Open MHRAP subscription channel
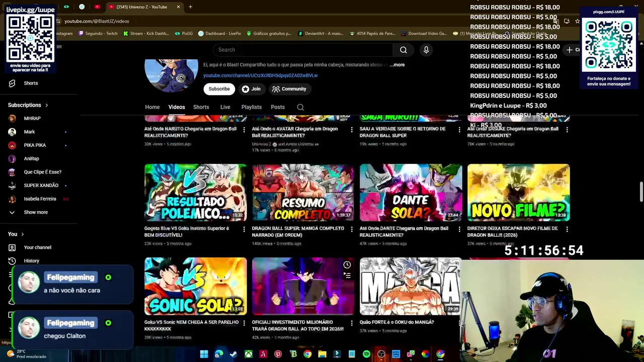Viewport: 644px width, 362px height. [32, 119]
